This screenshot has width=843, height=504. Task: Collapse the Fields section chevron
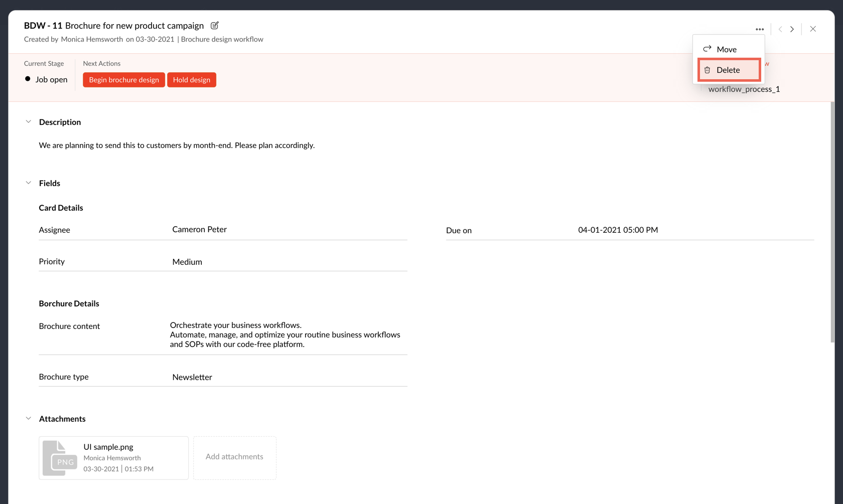29,183
